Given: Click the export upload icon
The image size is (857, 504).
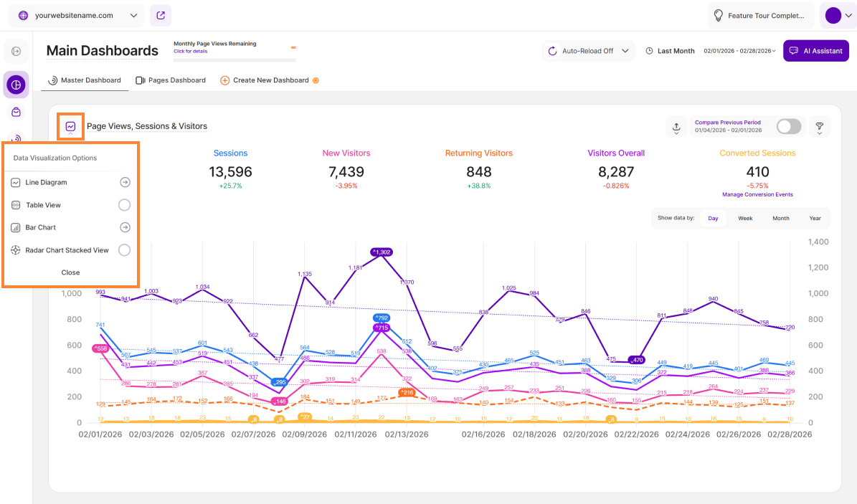Looking at the screenshot, I should (x=676, y=127).
